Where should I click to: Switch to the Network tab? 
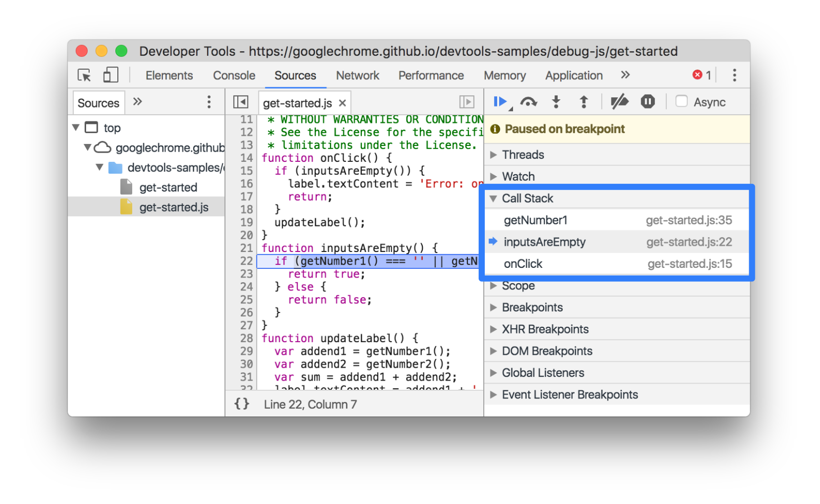357,75
